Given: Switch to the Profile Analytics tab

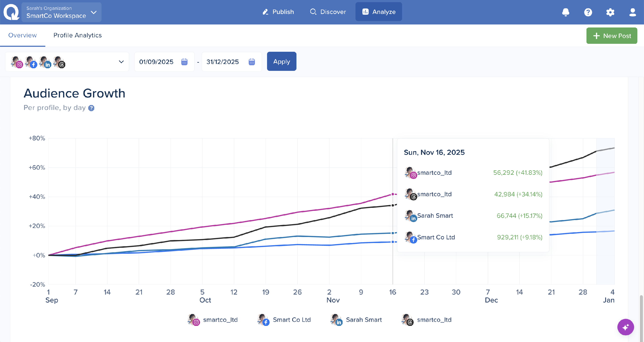Looking at the screenshot, I should [x=77, y=35].
